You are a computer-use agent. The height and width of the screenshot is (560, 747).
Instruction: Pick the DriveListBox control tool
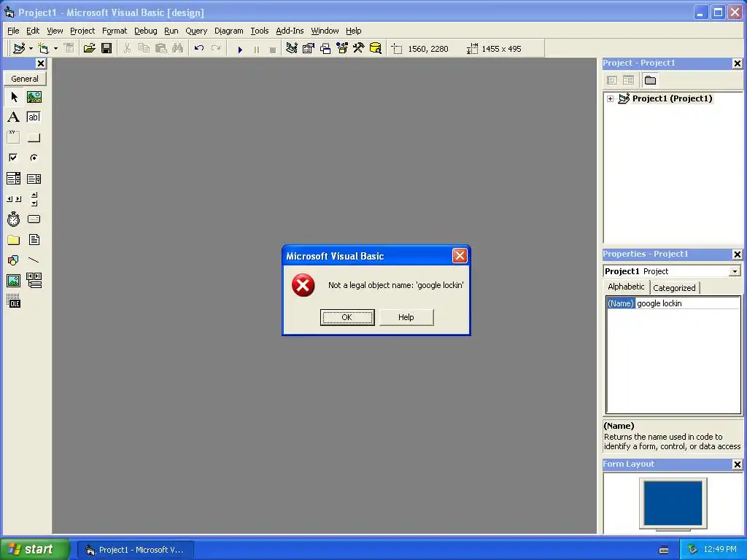[x=34, y=219]
